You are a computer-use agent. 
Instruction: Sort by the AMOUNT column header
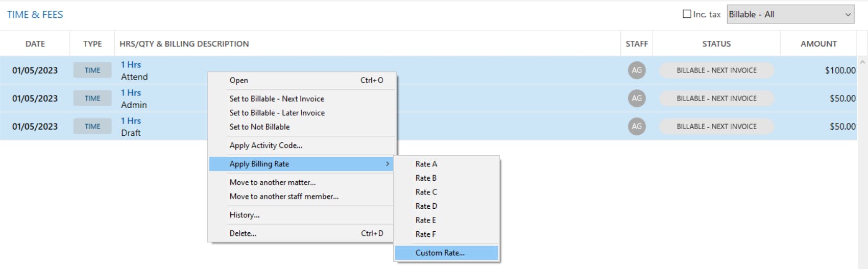pyautogui.click(x=818, y=44)
